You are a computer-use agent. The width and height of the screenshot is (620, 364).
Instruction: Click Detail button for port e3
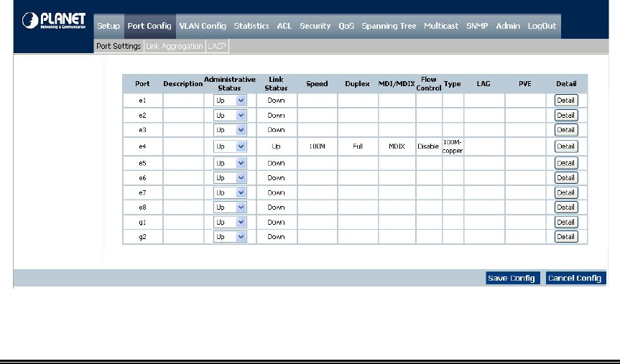coord(566,130)
